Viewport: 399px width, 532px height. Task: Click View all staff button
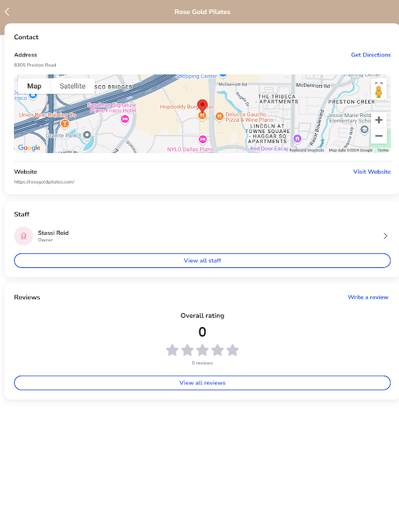(202, 261)
